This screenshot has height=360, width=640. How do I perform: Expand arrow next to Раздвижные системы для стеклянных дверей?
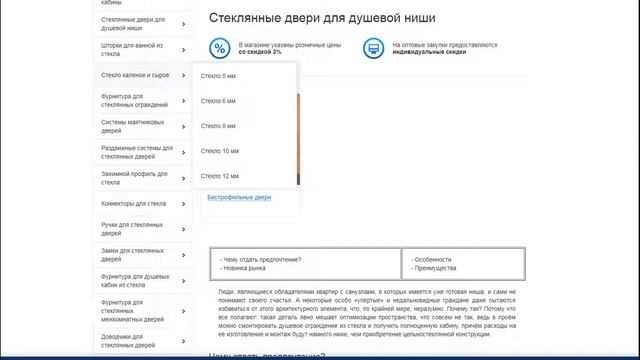(184, 153)
